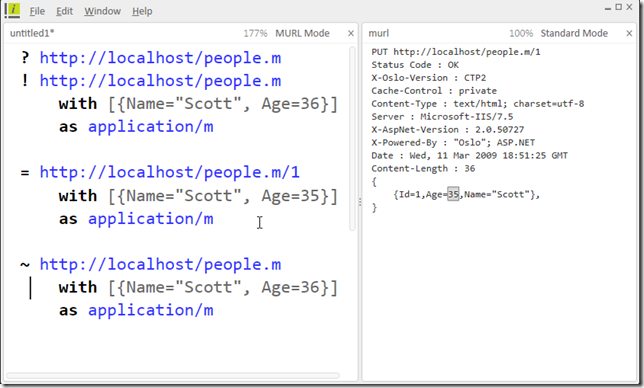The image size is (644, 388).
Task: Click the Intellipad application icon
Action: coord(12,10)
